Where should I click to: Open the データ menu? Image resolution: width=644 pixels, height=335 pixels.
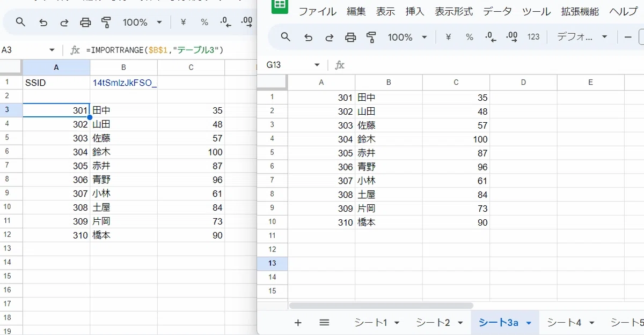497,11
